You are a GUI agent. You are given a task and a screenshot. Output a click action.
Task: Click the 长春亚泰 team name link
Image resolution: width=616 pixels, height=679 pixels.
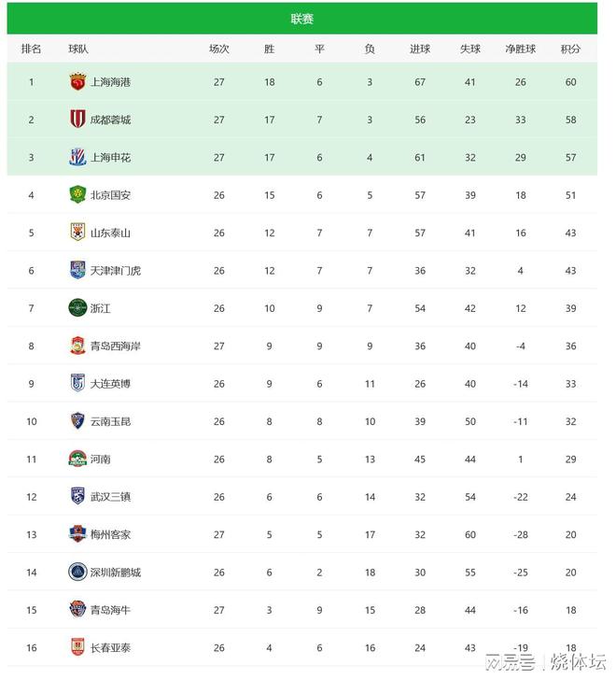pos(110,647)
